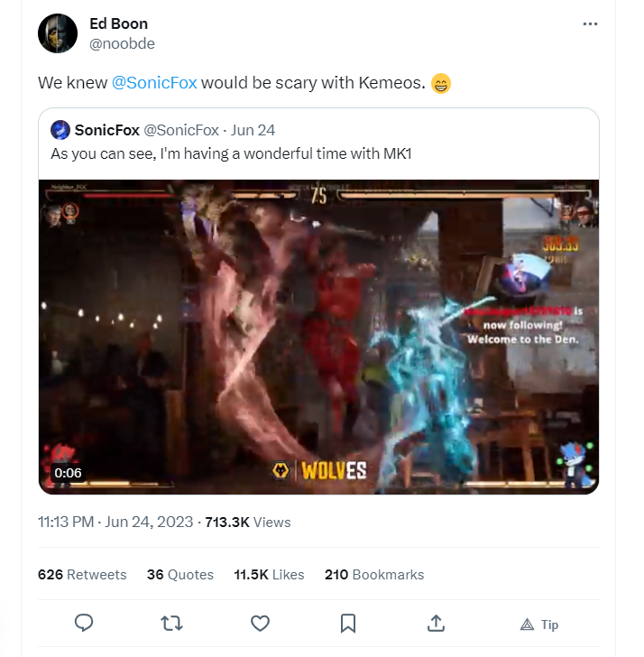The image size is (644, 657).
Task: Open the share upload icon
Action: pos(436,623)
